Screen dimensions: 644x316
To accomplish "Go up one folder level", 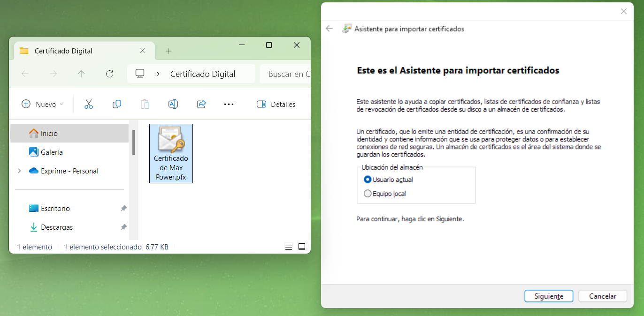I will click(81, 74).
